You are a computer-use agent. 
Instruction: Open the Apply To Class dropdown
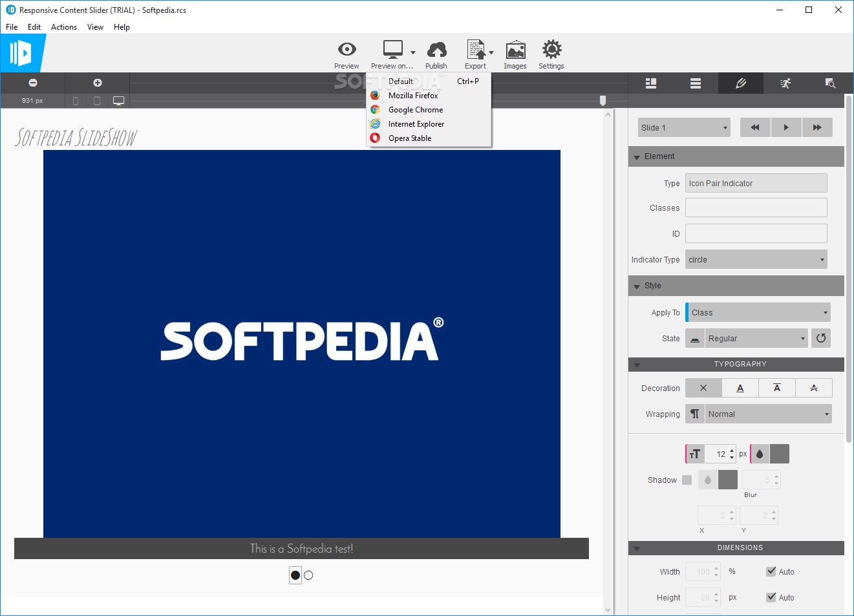pos(758,312)
